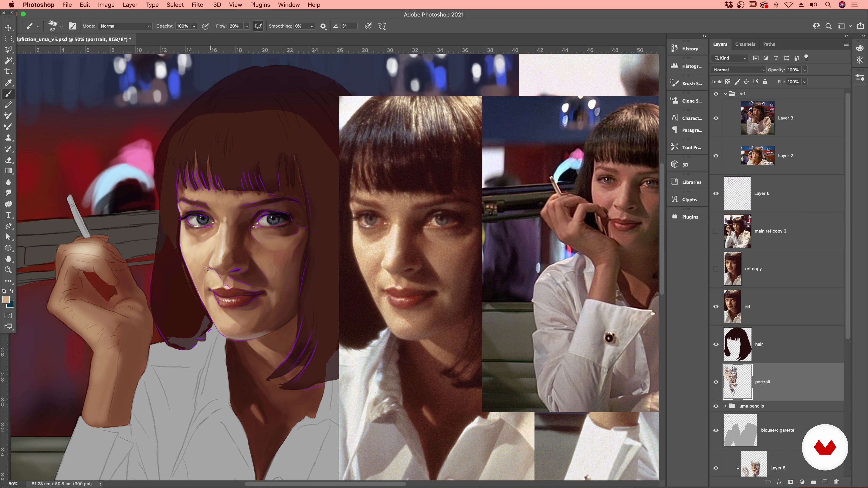Select the Crop tool
868x488 pixels.
8,72
